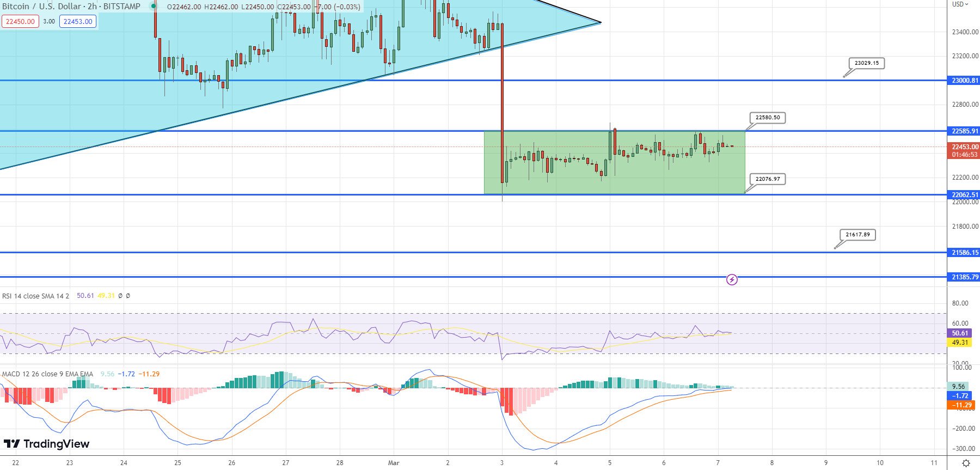This screenshot has height=470, width=980.
Task: Click the 23029.15 callout label
Action: click(x=867, y=63)
